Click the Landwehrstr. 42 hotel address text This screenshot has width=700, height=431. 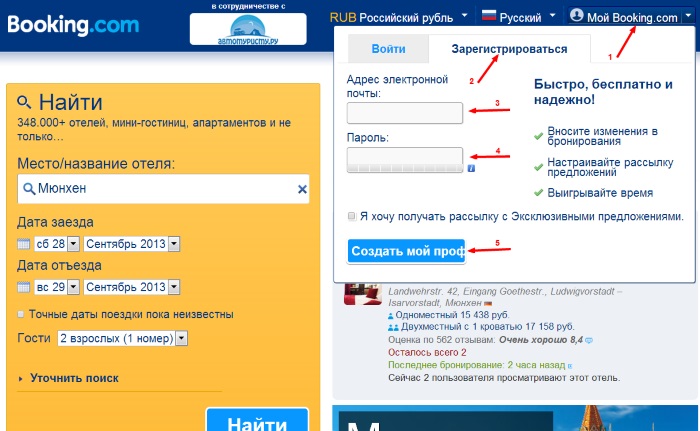[505, 297]
